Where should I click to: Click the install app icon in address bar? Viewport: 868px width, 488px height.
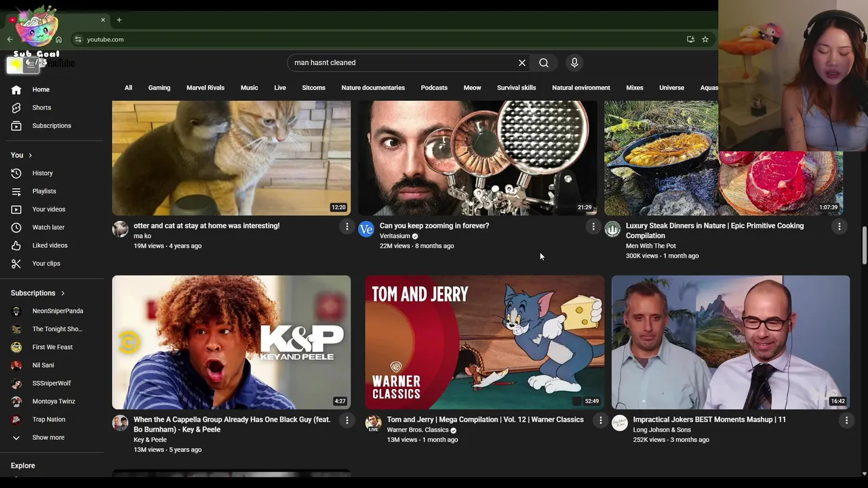[x=690, y=39]
